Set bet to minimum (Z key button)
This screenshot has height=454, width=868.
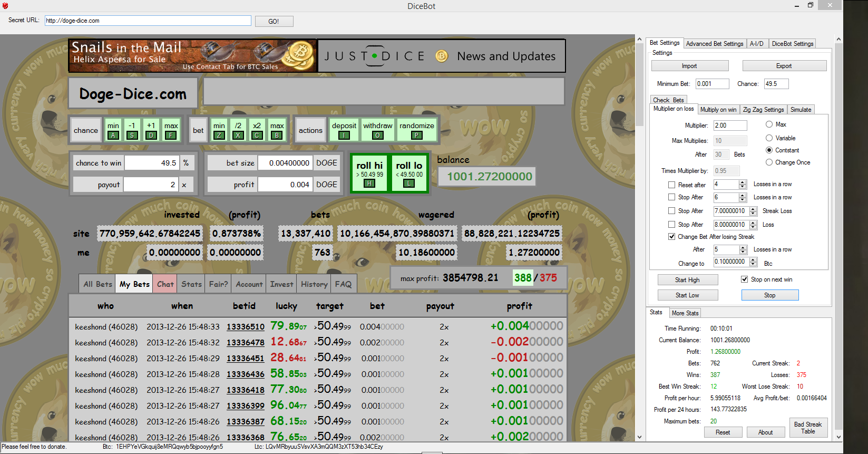(219, 130)
